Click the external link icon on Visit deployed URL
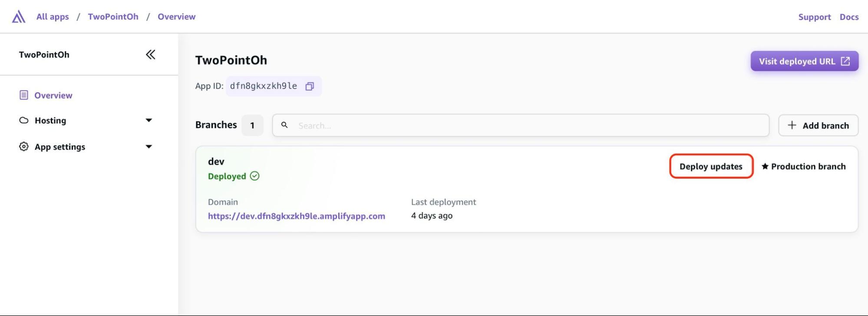The width and height of the screenshot is (868, 316). click(845, 61)
